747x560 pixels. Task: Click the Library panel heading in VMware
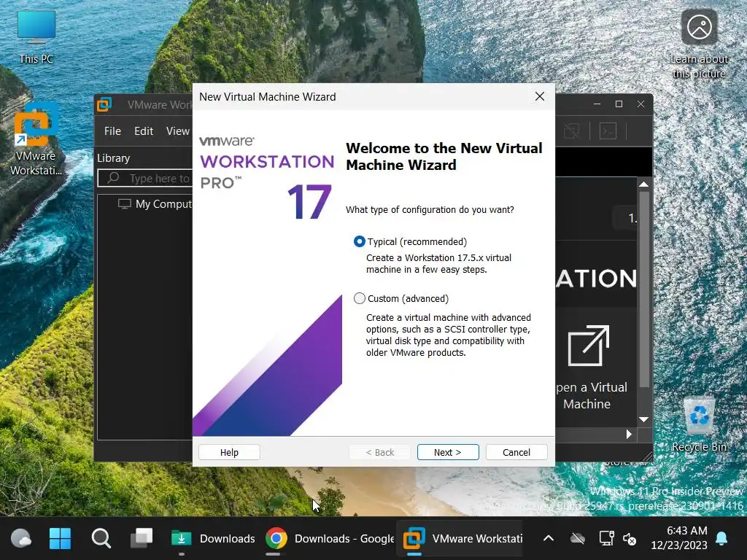click(x=113, y=158)
